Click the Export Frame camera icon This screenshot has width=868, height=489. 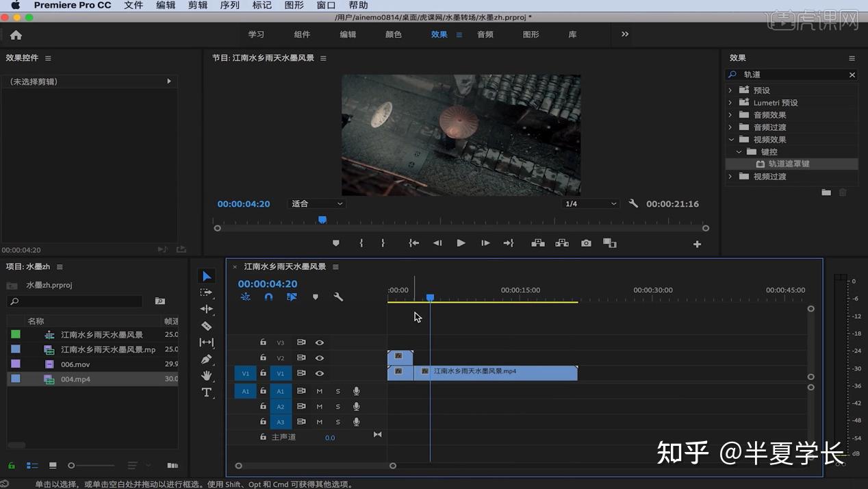[586, 243]
